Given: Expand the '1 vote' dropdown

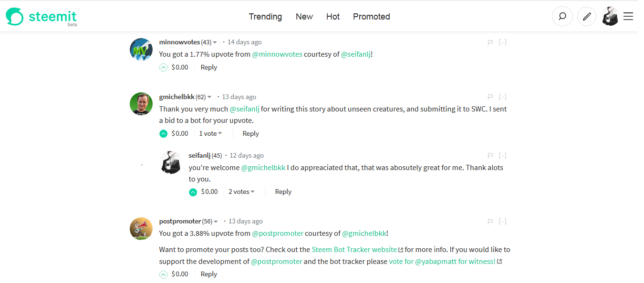Looking at the screenshot, I should point(210,134).
